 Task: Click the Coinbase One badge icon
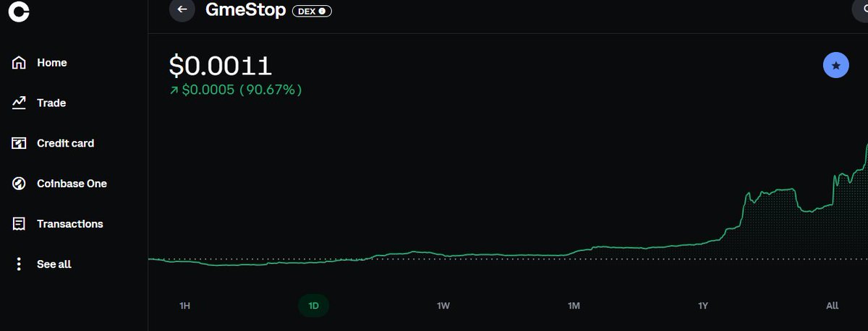(20, 184)
